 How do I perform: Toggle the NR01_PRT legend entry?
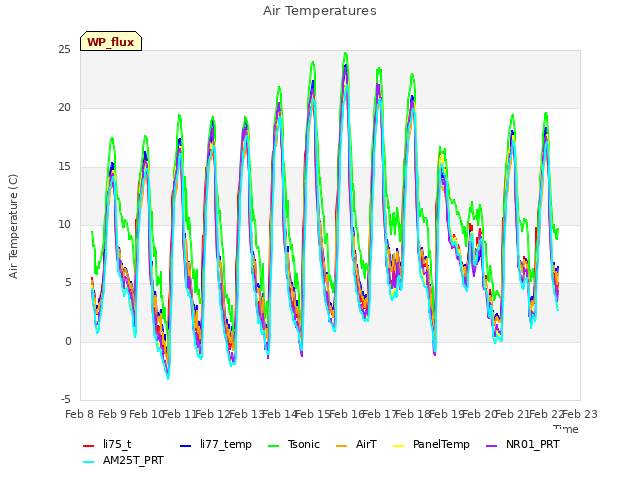tap(522, 444)
